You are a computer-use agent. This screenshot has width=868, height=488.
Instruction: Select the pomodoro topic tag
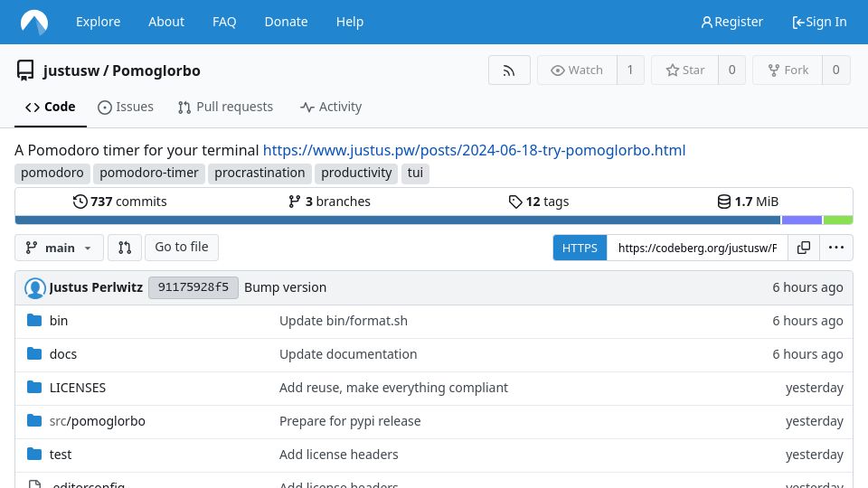(52, 174)
